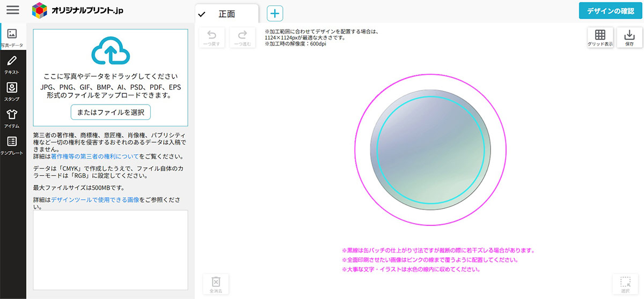Open the 写真・データ sidebar panel

[12, 38]
